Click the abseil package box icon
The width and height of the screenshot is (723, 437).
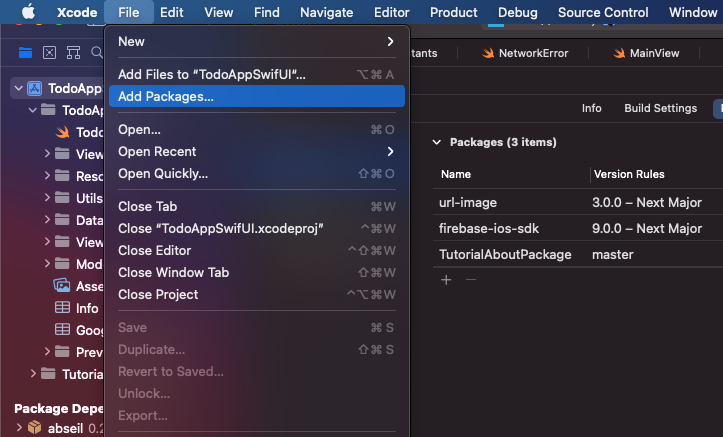click(35, 427)
